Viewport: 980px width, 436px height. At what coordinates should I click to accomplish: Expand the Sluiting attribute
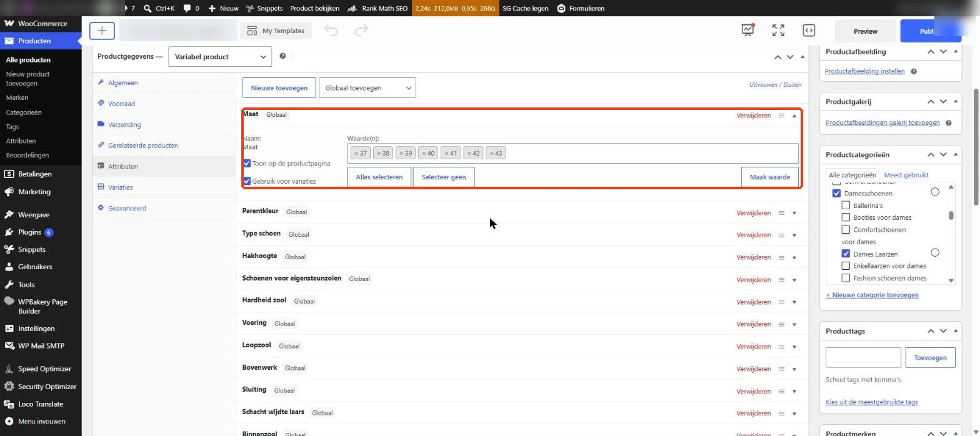pos(794,391)
